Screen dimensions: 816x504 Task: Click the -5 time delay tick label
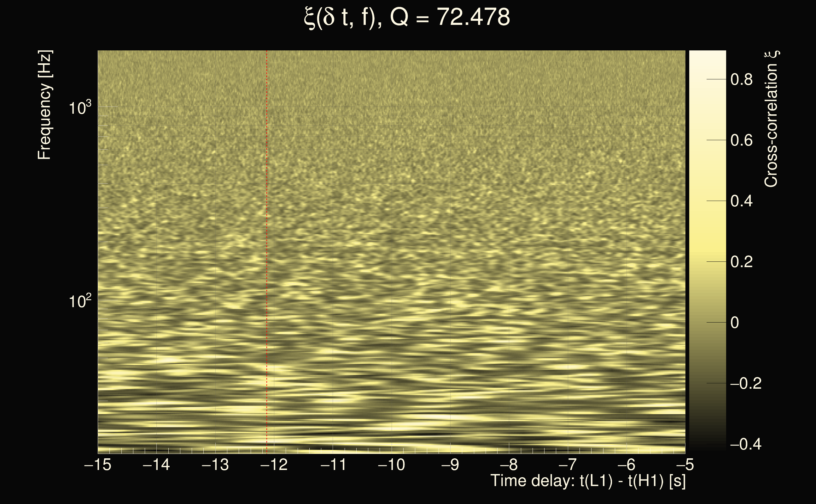685,465
